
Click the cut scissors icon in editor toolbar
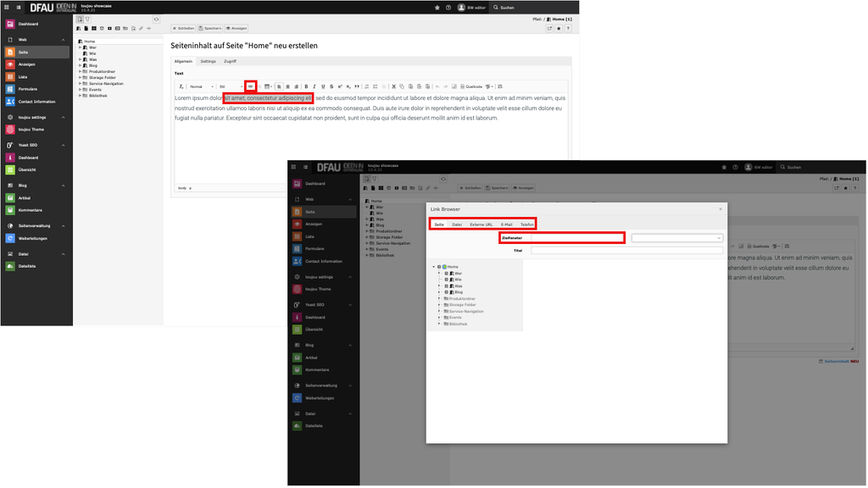pos(392,86)
